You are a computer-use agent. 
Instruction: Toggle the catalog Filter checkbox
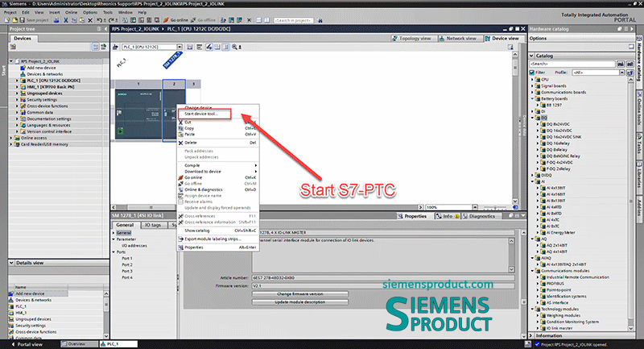pos(532,73)
